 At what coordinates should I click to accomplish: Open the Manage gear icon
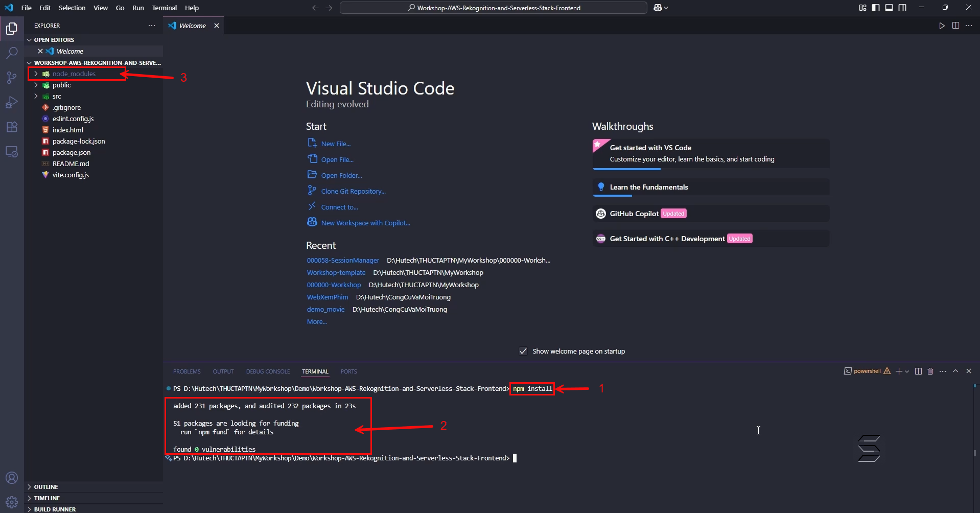pos(12,502)
